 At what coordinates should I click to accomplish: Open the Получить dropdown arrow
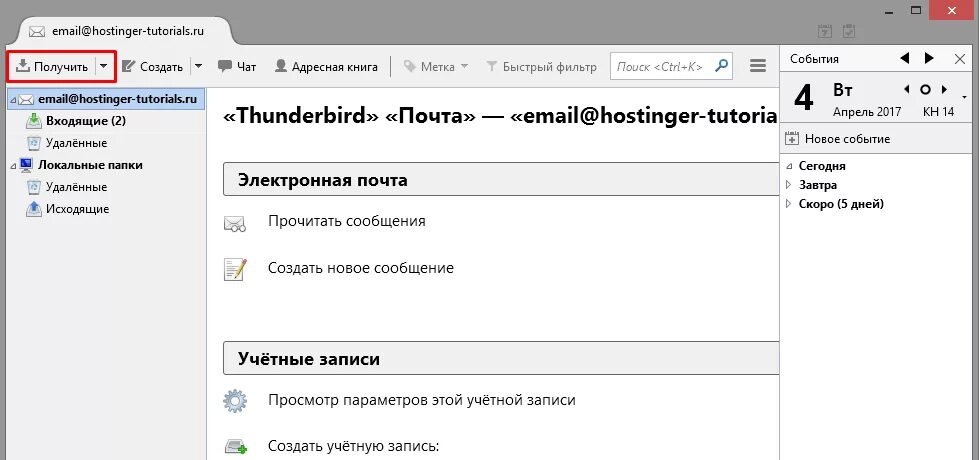tap(104, 66)
